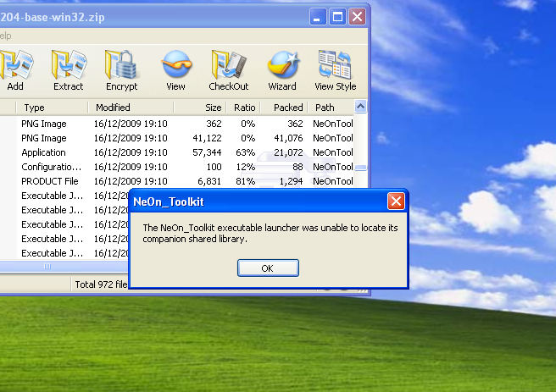Close the NeOn_Toolkit error dialog

tap(396, 202)
